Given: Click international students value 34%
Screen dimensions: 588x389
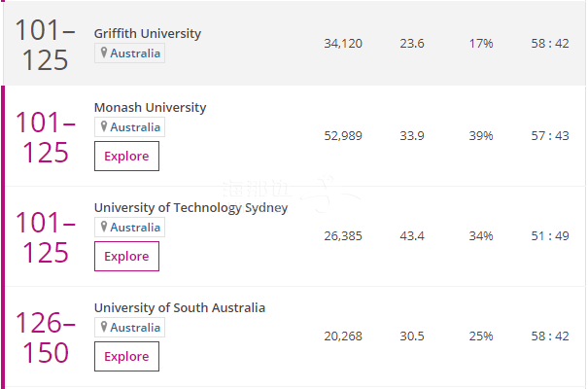Looking at the screenshot, I should point(481,236).
